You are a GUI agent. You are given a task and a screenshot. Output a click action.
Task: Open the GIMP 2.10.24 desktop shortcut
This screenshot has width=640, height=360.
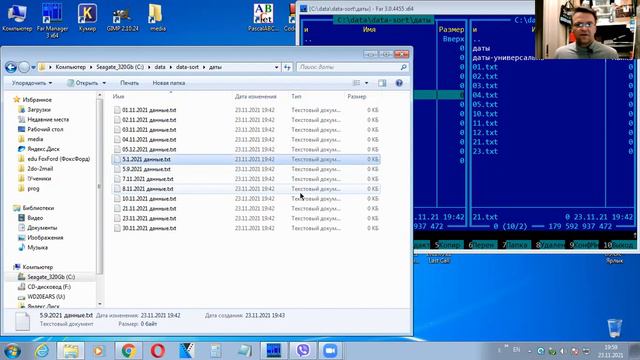(x=122, y=19)
